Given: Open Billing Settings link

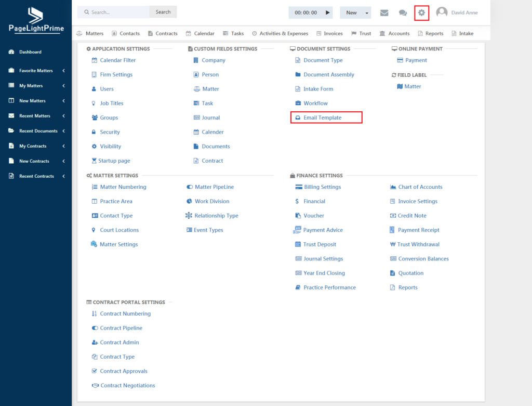Looking at the screenshot, I should [322, 187].
